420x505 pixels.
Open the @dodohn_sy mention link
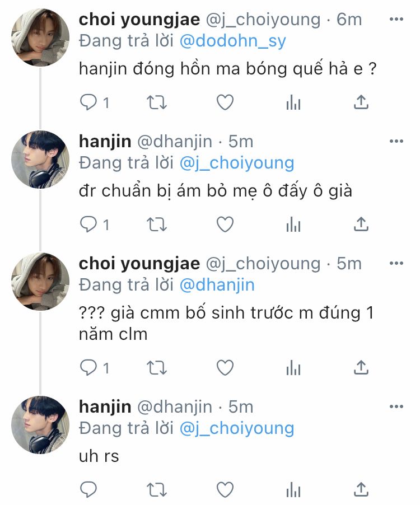(x=232, y=41)
